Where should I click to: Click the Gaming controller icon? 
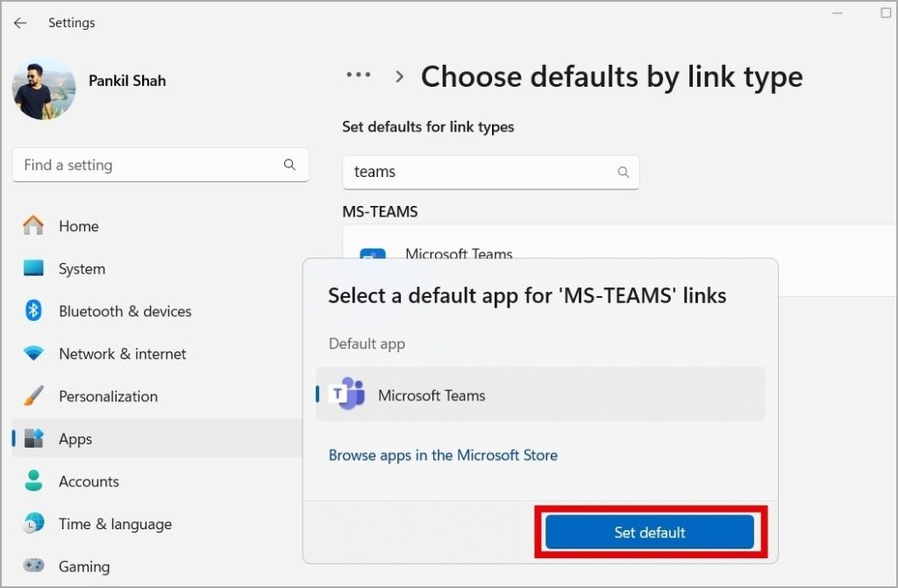[x=33, y=566]
